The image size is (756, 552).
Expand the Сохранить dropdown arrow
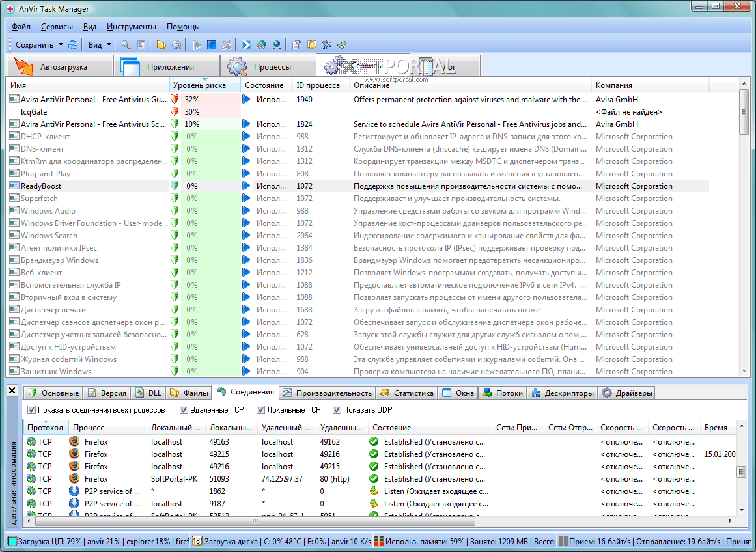pyautogui.click(x=61, y=45)
